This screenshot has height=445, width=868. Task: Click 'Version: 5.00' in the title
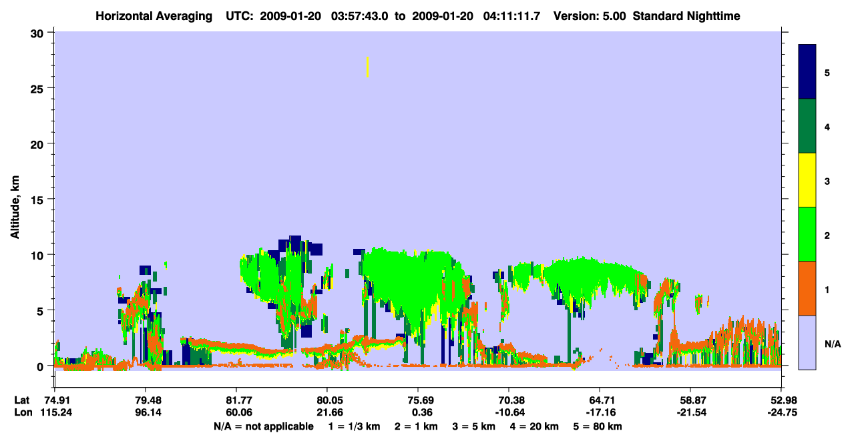[590, 15]
